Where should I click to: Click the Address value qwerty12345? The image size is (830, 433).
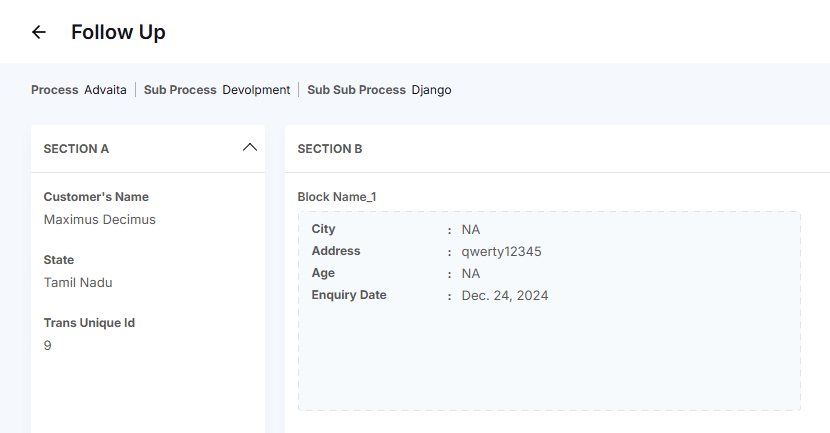point(501,252)
